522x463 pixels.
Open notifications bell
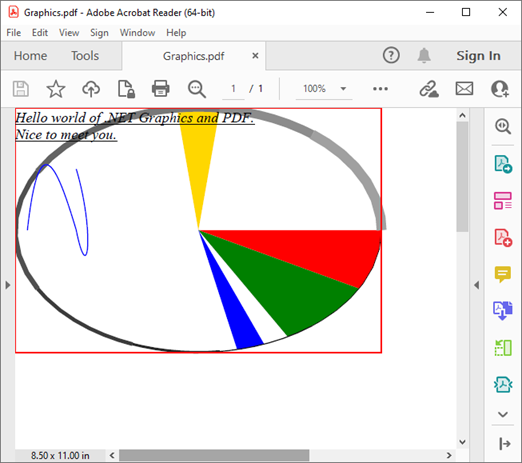tap(424, 55)
